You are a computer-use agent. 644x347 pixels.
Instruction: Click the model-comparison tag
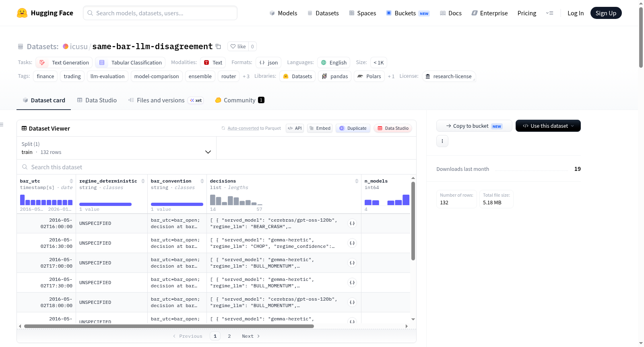coord(157,76)
